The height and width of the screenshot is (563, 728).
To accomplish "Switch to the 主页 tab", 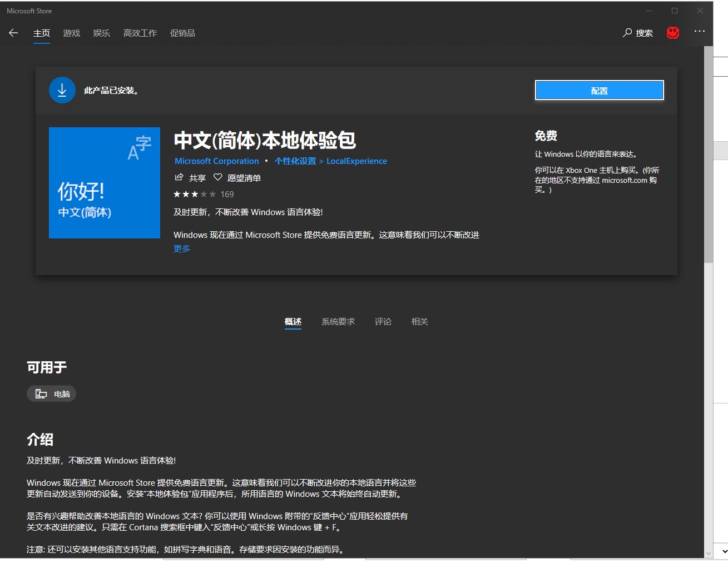I will click(42, 33).
